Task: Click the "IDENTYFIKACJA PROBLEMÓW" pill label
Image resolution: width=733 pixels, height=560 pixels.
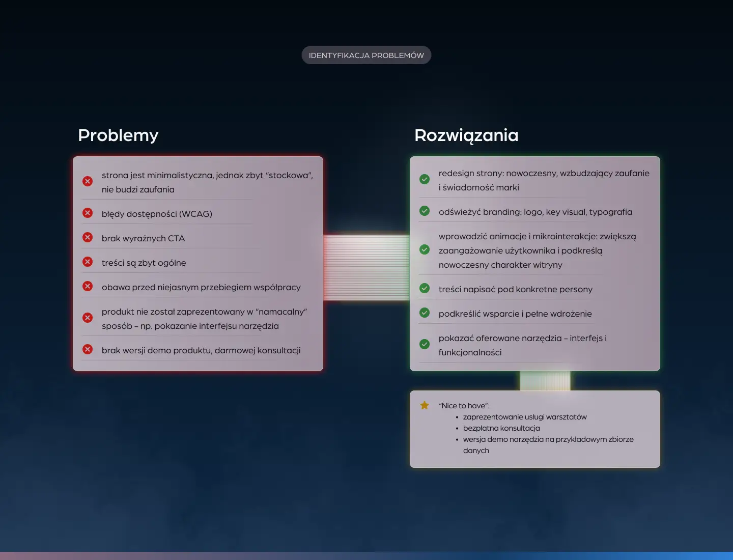Action: [366, 55]
